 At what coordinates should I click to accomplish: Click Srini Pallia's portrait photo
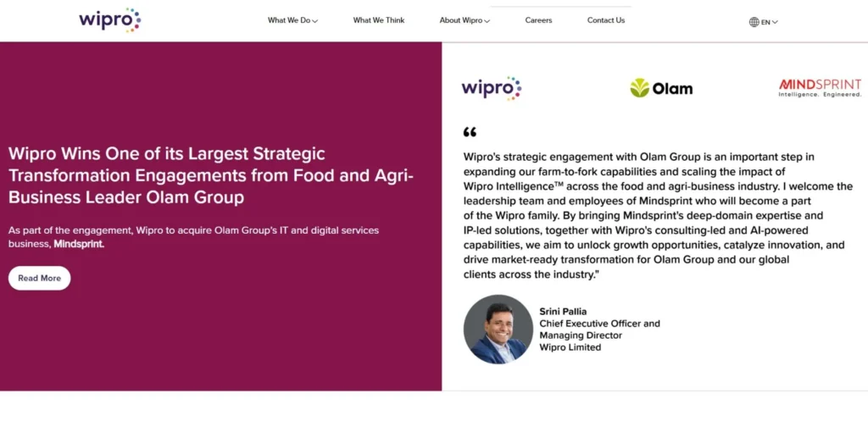[498, 329]
